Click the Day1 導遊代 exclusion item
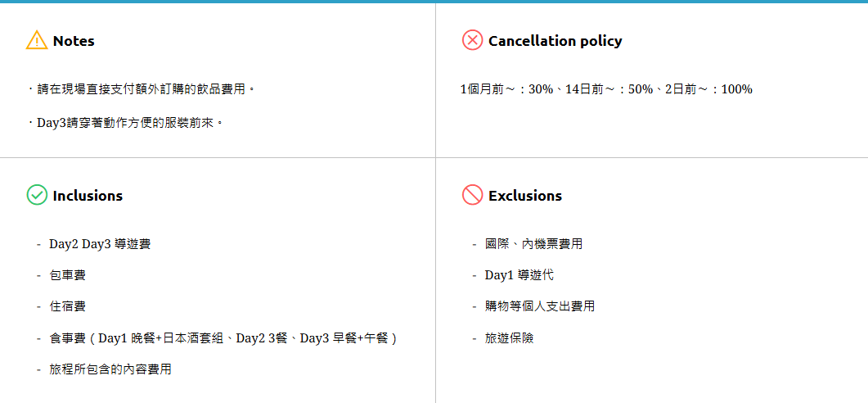 (519, 275)
